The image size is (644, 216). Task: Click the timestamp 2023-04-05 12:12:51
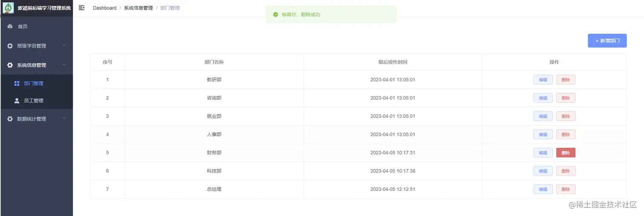[x=393, y=189]
